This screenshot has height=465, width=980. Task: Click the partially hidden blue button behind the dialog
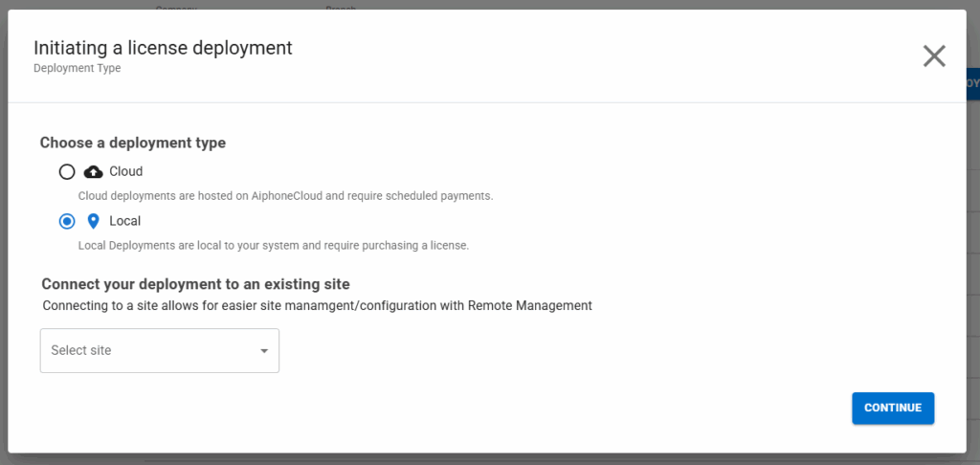click(972, 83)
